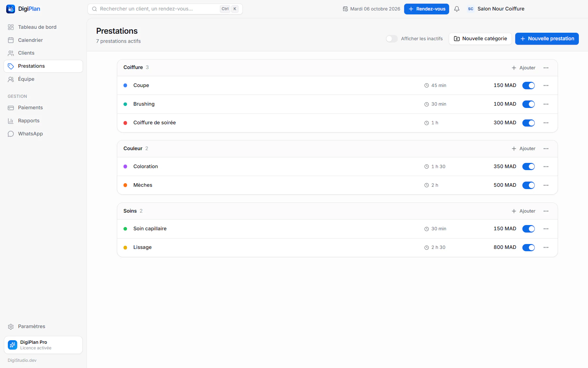588x368 pixels.
Task: Turn off the Lissage toggle
Action: [529, 247]
